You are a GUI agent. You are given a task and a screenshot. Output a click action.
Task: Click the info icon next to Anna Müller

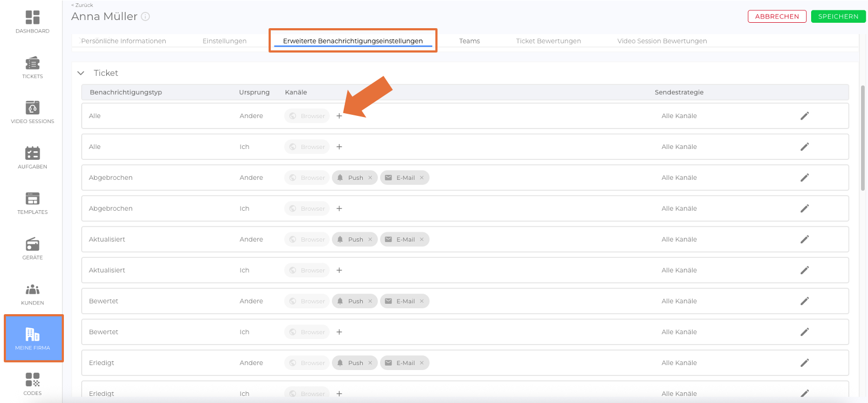[x=146, y=17]
